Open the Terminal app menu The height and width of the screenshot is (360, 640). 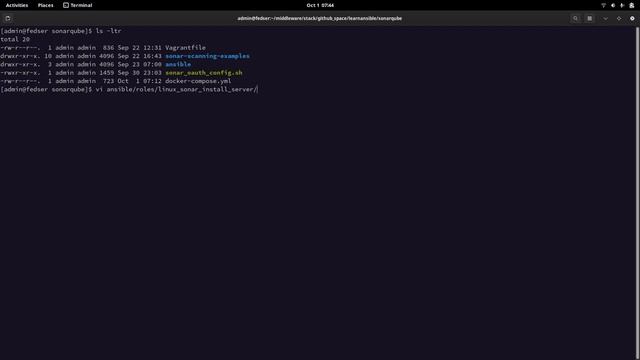[x=78, y=5]
